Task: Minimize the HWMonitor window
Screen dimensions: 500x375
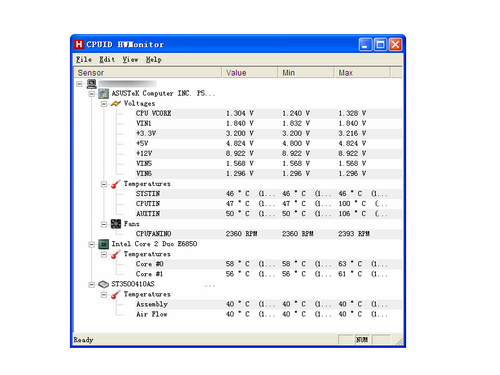Action: pos(365,44)
